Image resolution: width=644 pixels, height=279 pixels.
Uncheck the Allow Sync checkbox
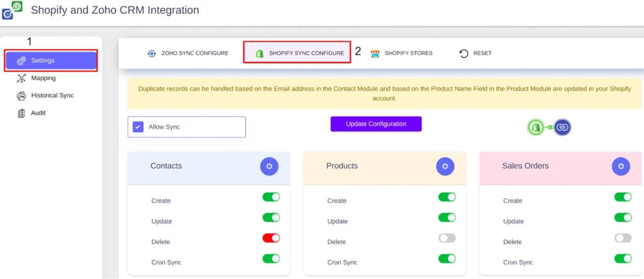(138, 127)
